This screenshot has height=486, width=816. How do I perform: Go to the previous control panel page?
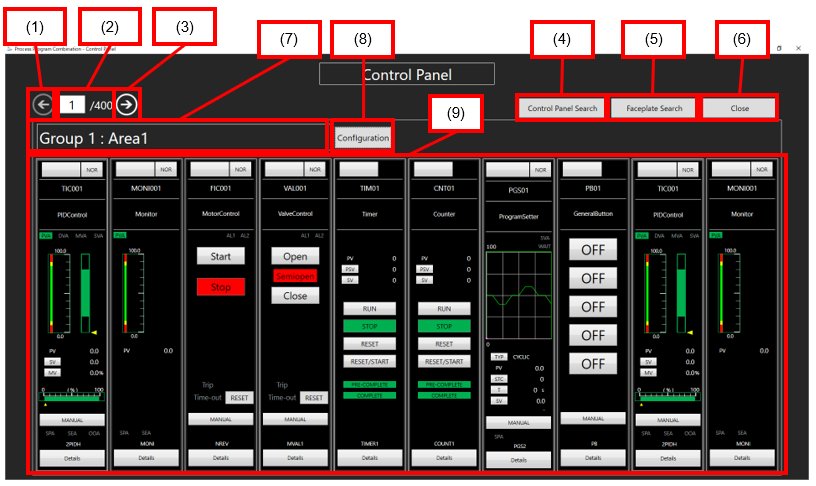coord(42,104)
